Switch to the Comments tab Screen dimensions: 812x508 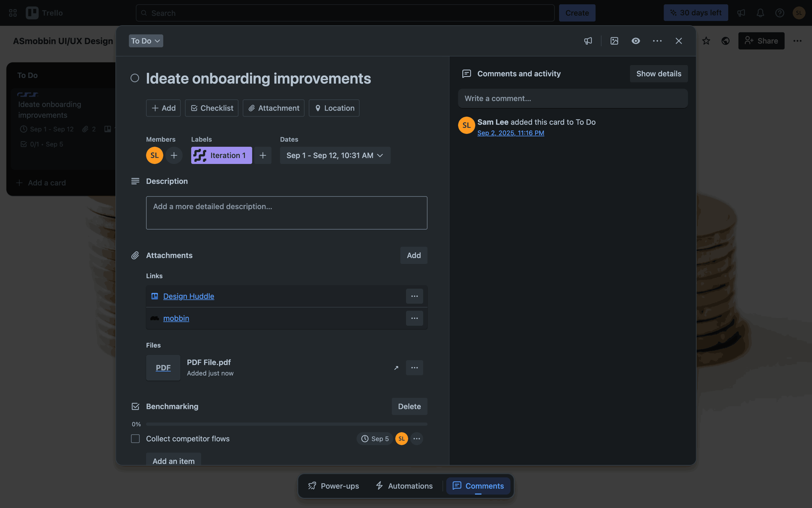coord(478,486)
